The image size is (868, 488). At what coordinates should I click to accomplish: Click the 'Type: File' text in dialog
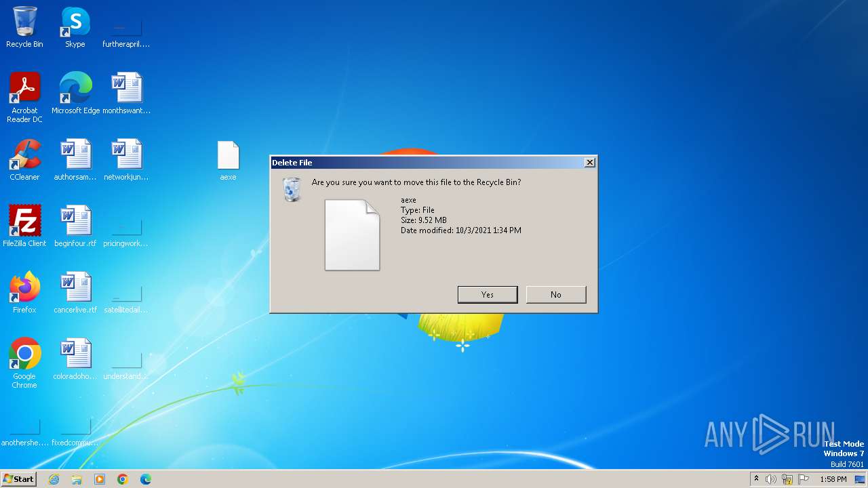click(418, 210)
